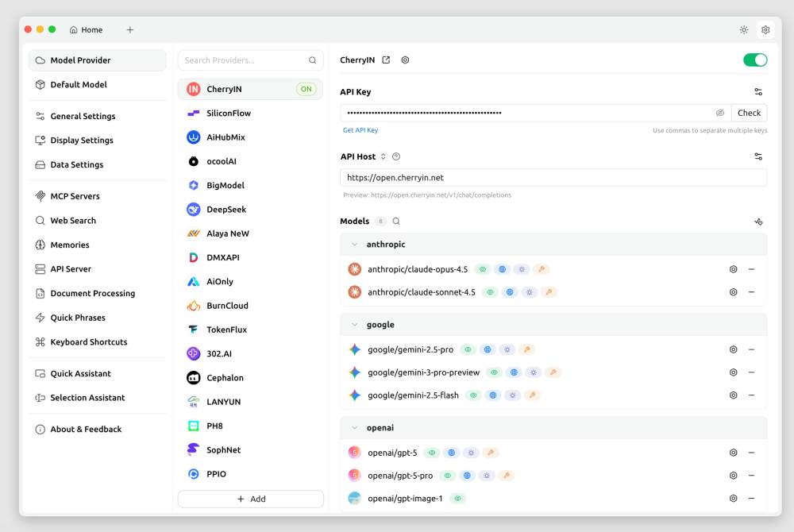The height and width of the screenshot is (532, 794).
Task: Go to Keyboard Shortcuts settings
Action: (x=88, y=342)
